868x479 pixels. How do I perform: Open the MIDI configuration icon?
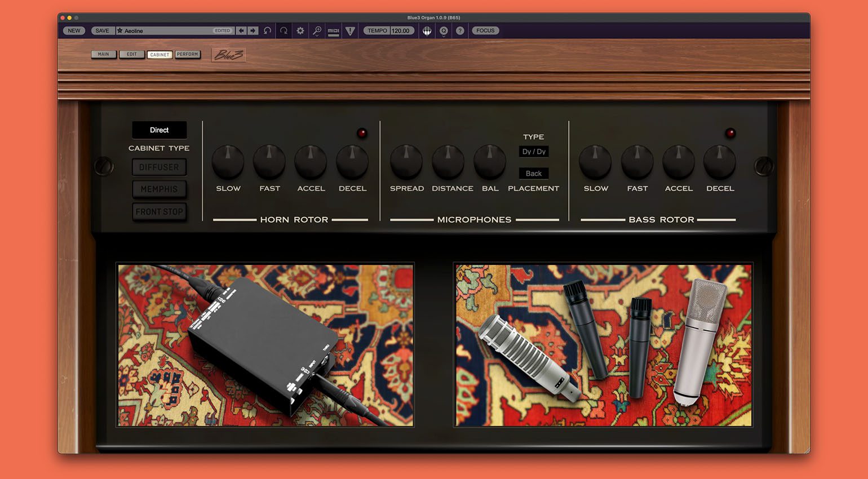[x=333, y=31]
